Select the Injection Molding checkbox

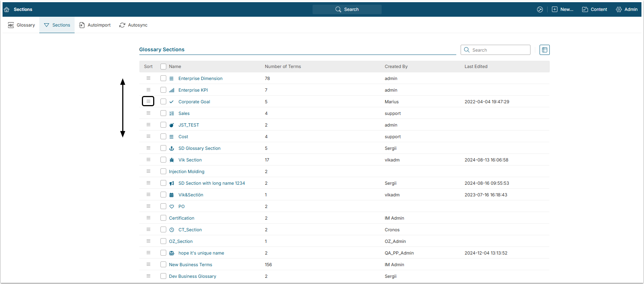pos(163,171)
